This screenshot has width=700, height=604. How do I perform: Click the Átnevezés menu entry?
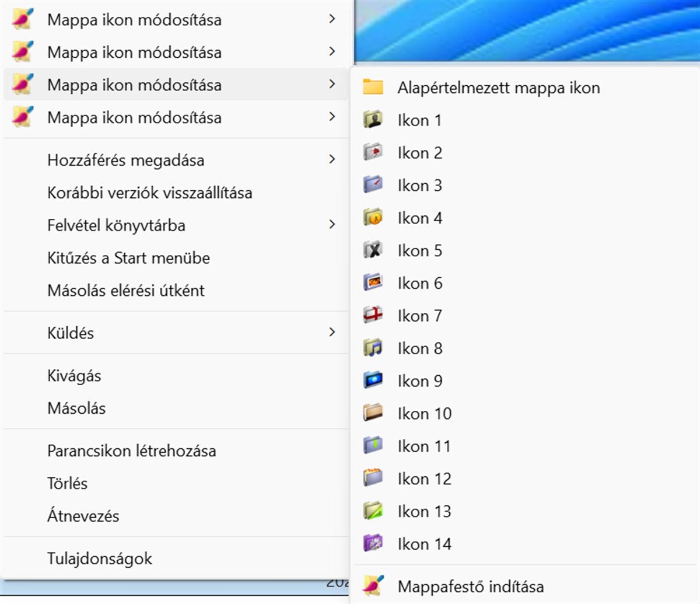pyautogui.click(x=83, y=516)
